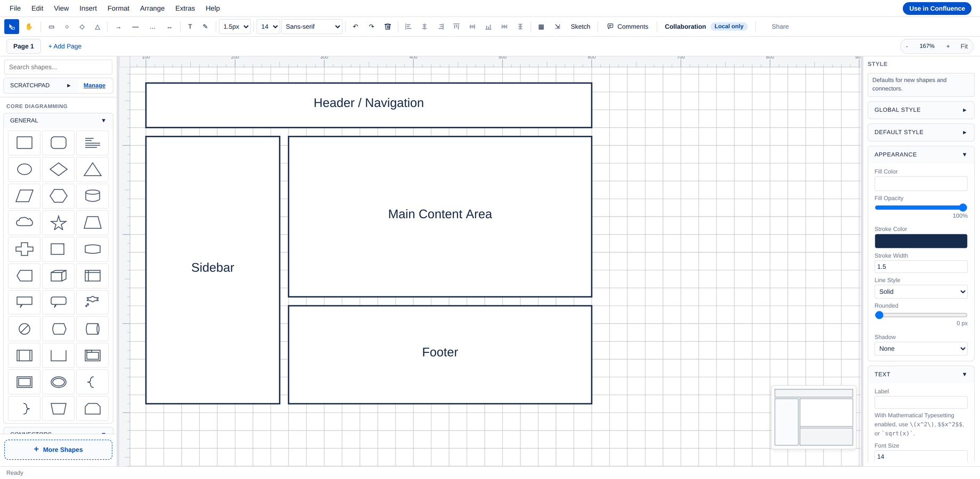This screenshot has width=980, height=479.
Task: Insert the star shape from General
Action: (x=59, y=222)
